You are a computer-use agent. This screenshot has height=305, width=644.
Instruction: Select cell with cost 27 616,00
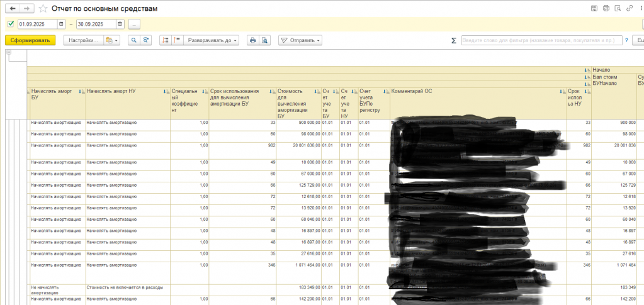click(298, 256)
